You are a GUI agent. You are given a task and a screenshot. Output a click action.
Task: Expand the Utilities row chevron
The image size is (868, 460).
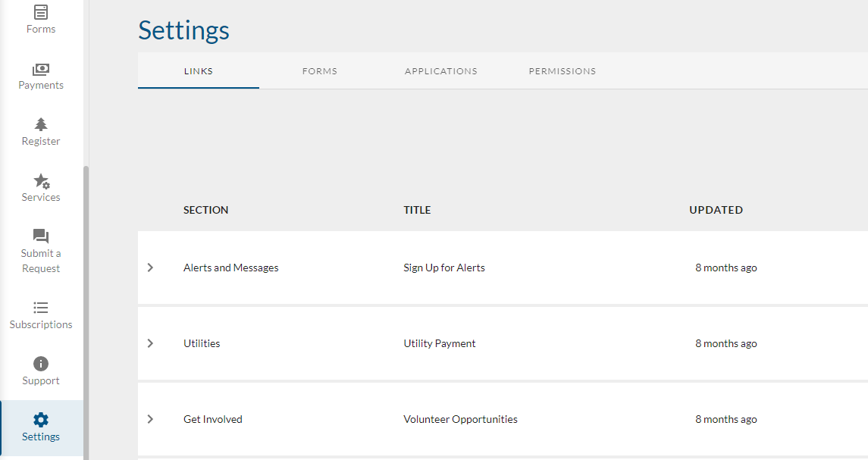coord(150,343)
